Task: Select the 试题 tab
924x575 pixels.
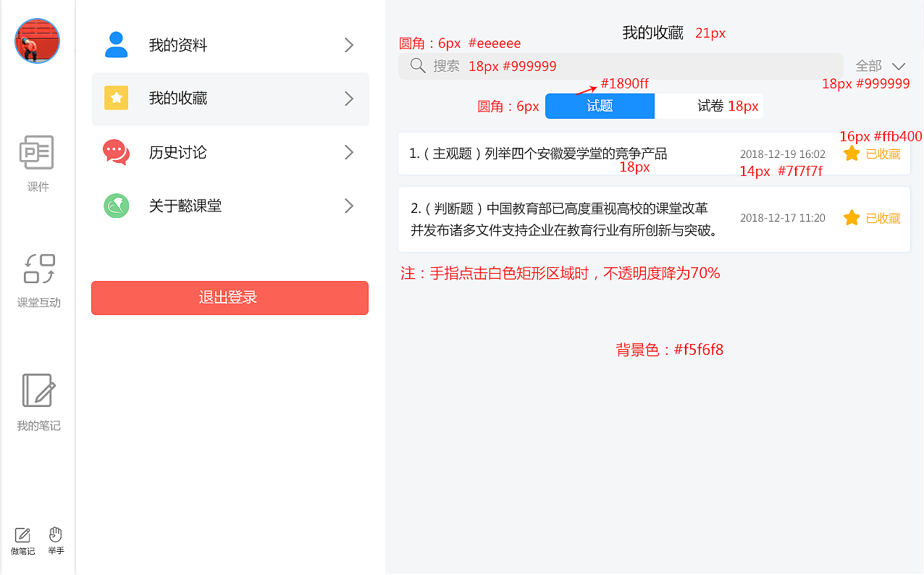Action: [x=600, y=106]
